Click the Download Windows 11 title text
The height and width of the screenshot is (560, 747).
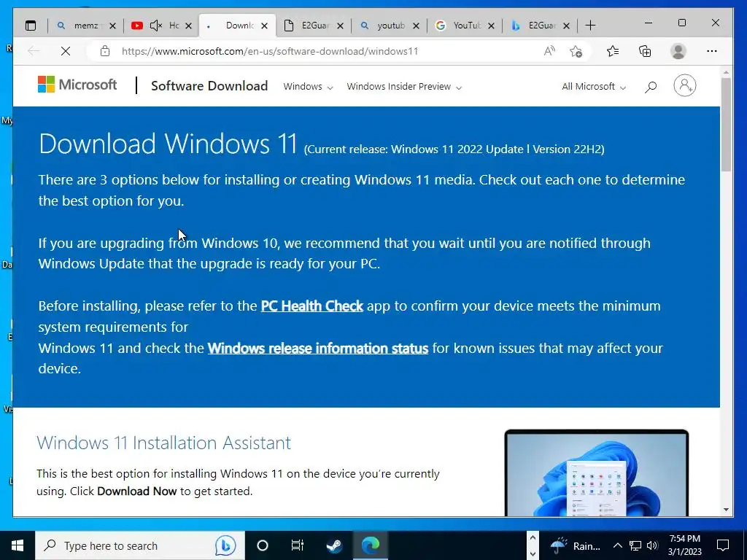point(169,144)
